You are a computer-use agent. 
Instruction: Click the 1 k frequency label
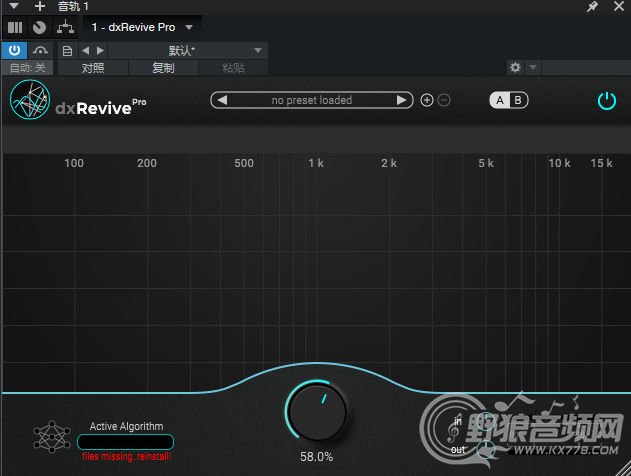316,163
